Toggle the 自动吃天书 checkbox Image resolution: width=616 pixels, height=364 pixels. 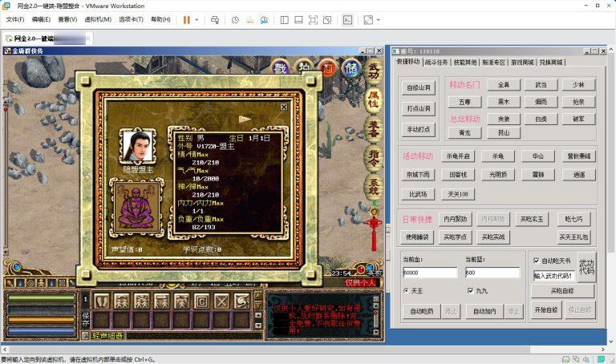[537, 261]
